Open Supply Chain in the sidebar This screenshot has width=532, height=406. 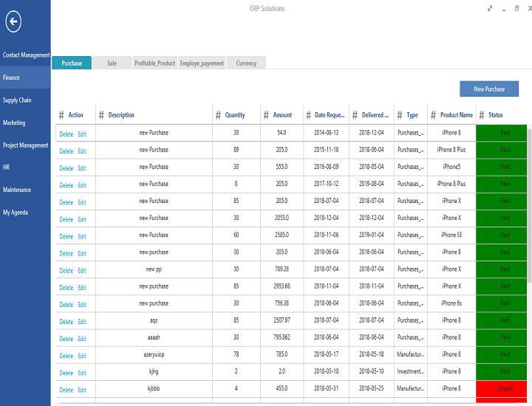pyautogui.click(x=25, y=100)
